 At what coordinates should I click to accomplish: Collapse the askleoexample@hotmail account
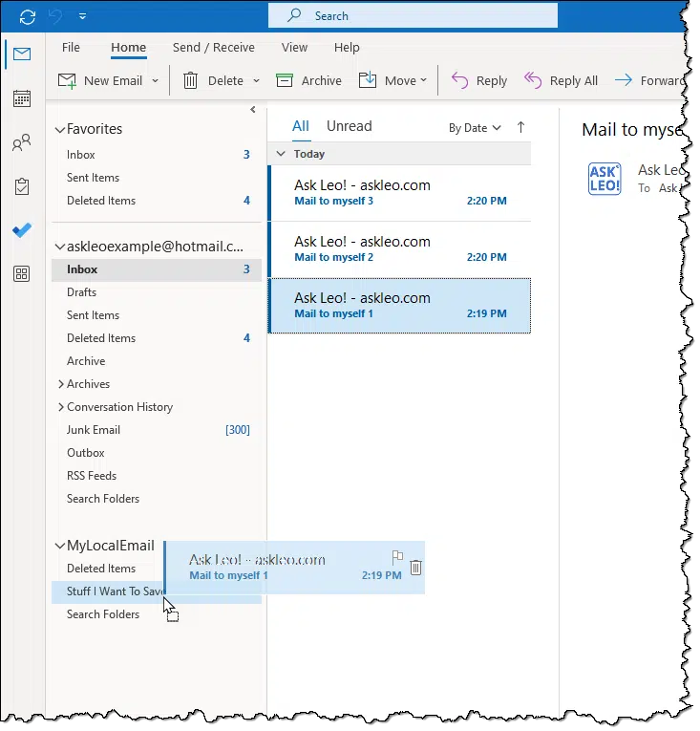coord(59,247)
